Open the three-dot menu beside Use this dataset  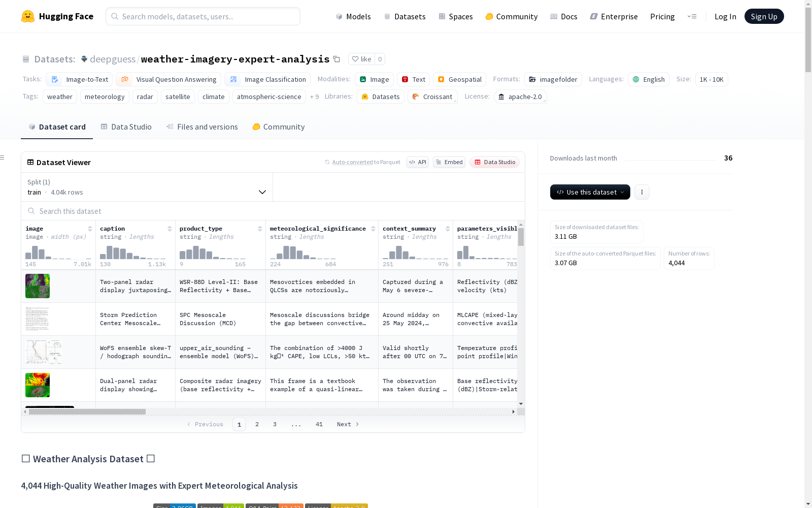642,192
